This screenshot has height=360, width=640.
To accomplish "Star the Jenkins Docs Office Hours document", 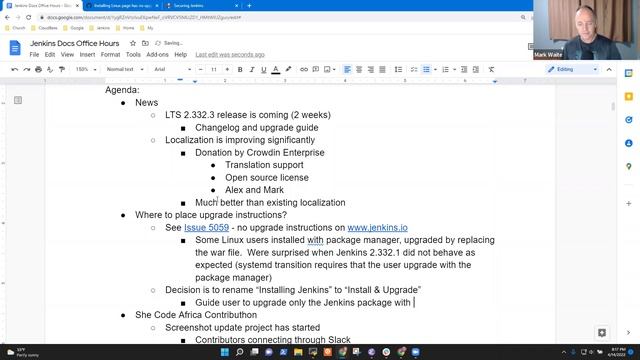I will [x=133, y=43].
